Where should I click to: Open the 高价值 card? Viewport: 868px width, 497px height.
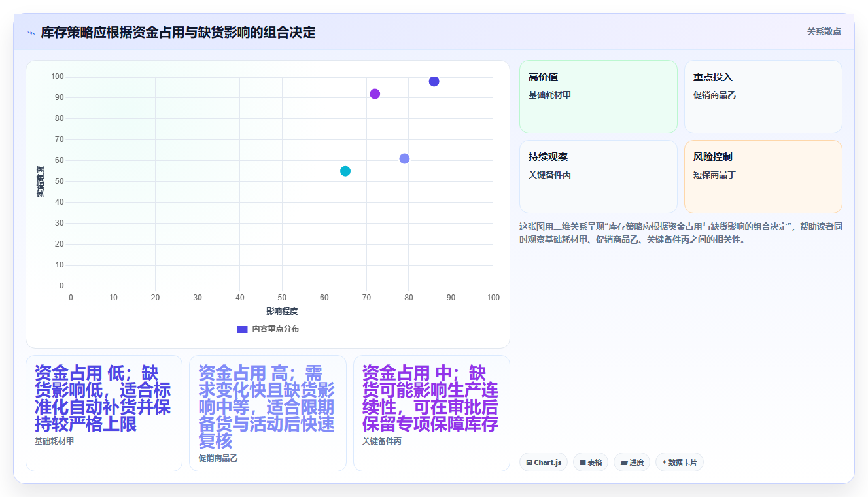coord(598,97)
